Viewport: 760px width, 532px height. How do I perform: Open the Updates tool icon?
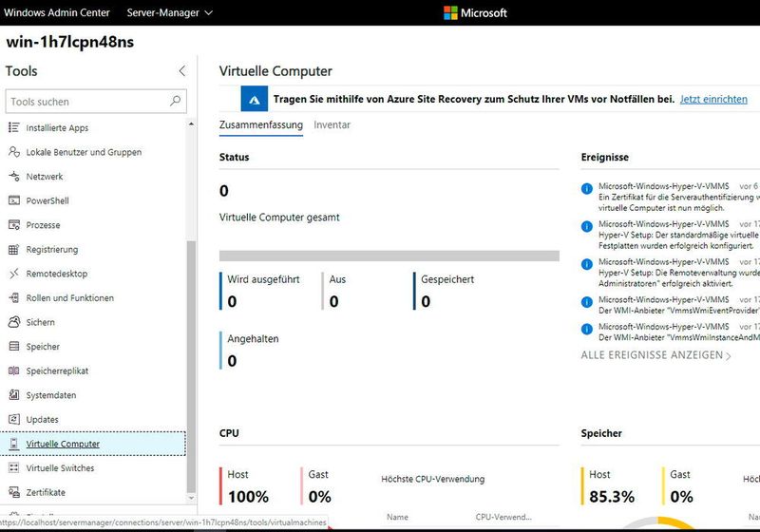13,419
